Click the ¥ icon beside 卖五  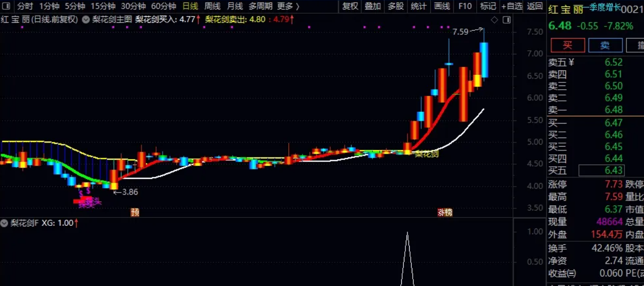pos(571,62)
